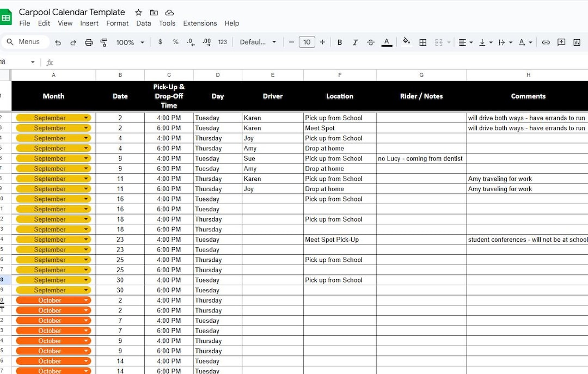Click the Insert comment icon
588x374 pixels.
(x=561, y=42)
